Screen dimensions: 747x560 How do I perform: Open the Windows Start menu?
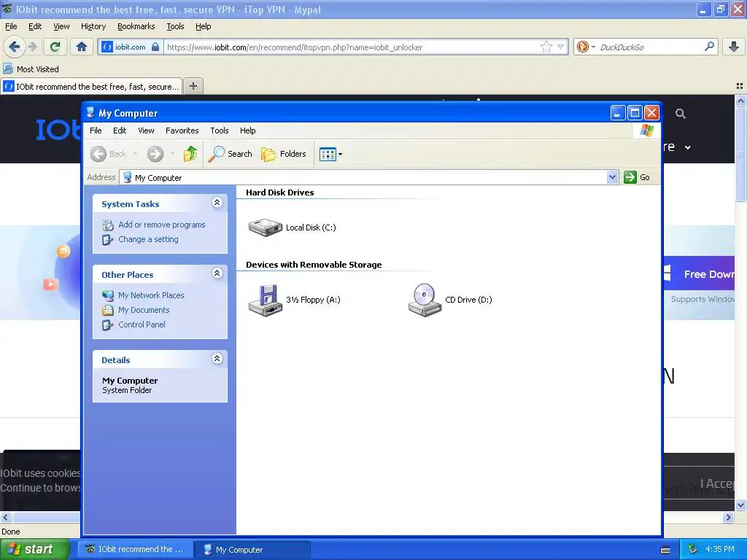[x=34, y=549]
